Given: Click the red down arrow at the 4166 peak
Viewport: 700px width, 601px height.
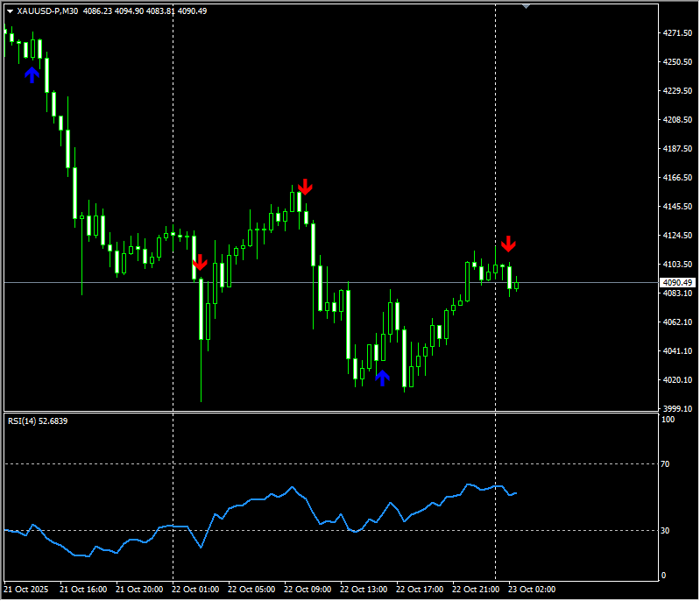Looking at the screenshot, I should click(304, 187).
